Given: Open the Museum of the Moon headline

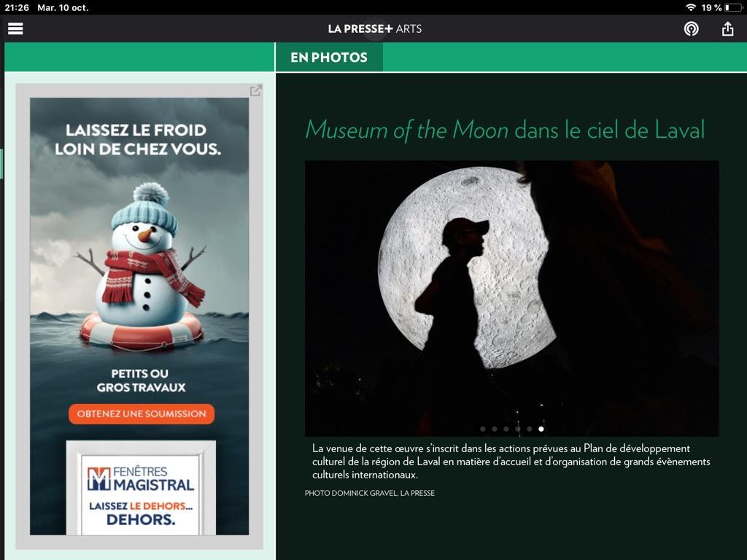Looking at the screenshot, I should pos(505,130).
